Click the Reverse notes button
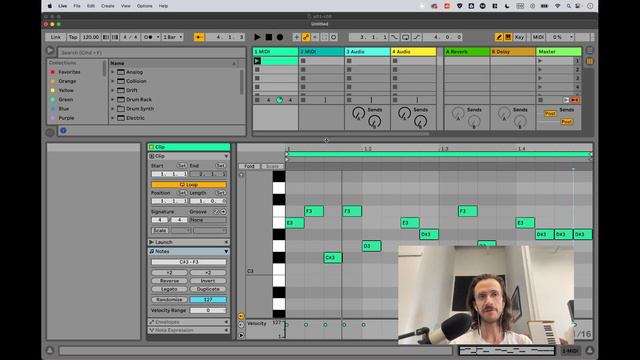The image size is (640, 360). click(x=169, y=281)
